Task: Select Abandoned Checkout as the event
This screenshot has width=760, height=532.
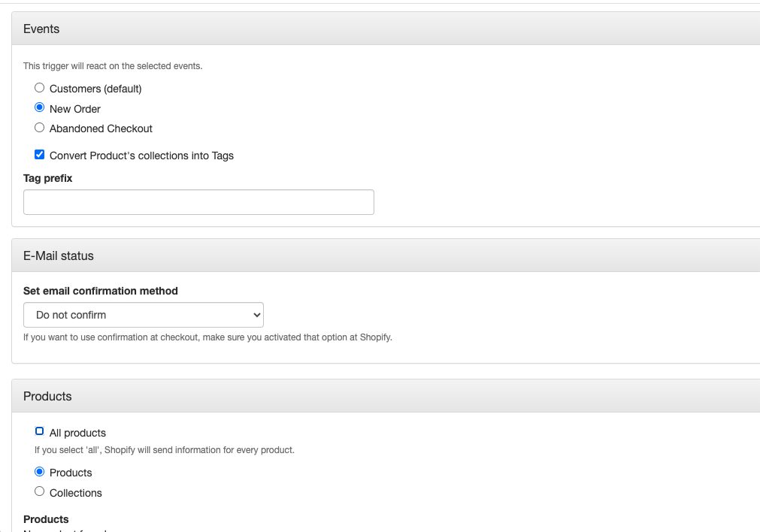Action: [39, 128]
